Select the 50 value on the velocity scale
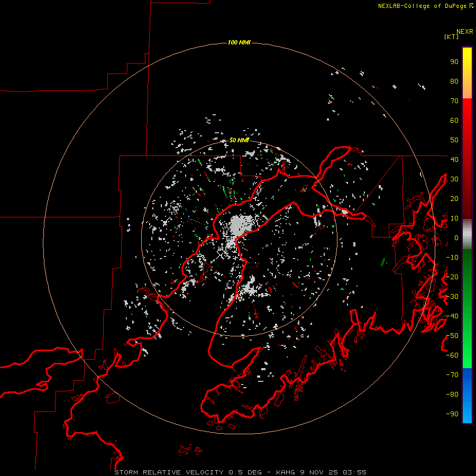 pyautogui.click(x=454, y=140)
